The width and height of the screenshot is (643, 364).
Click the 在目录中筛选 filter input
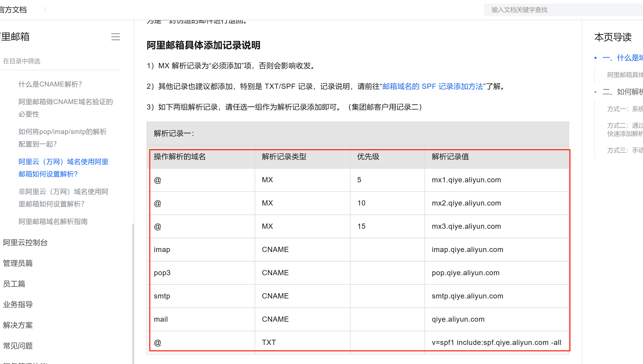click(x=61, y=61)
